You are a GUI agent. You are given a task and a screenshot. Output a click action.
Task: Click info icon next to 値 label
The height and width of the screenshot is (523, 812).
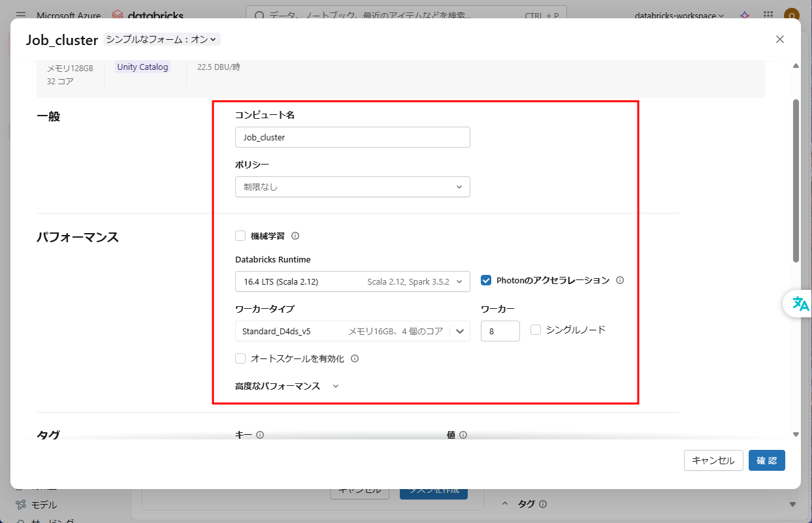click(463, 435)
